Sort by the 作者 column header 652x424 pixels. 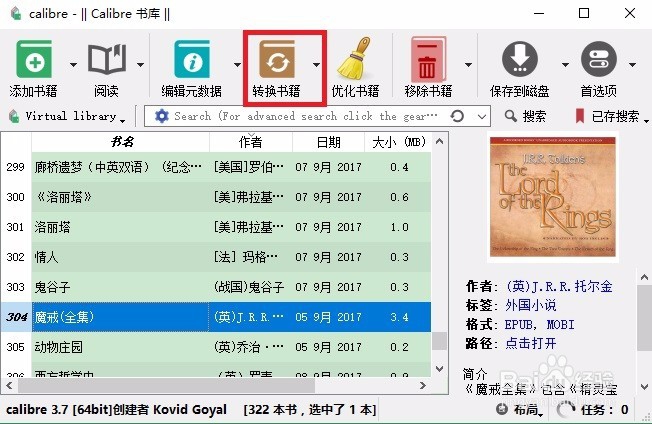point(251,142)
